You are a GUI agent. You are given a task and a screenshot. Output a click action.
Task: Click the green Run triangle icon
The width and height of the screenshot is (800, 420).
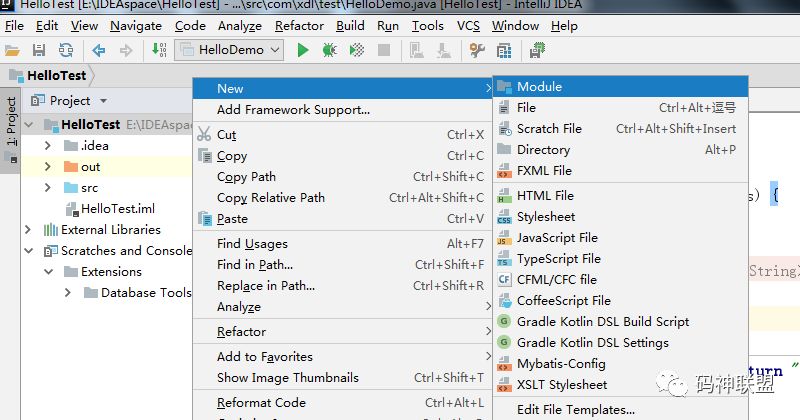(x=303, y=50)
